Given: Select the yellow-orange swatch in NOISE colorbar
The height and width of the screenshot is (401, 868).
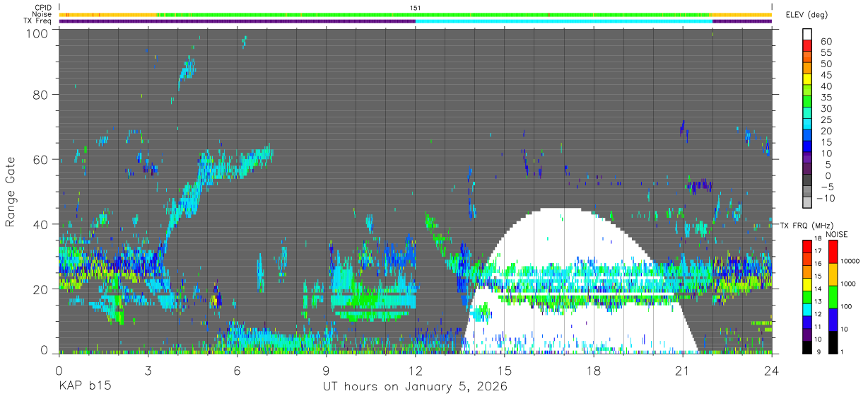Looking at the screenshot, I should (x=832, y=274).
